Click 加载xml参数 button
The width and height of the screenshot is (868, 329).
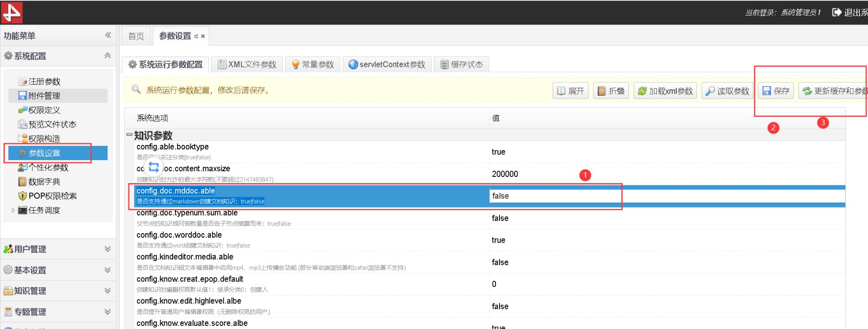(665, 91)
